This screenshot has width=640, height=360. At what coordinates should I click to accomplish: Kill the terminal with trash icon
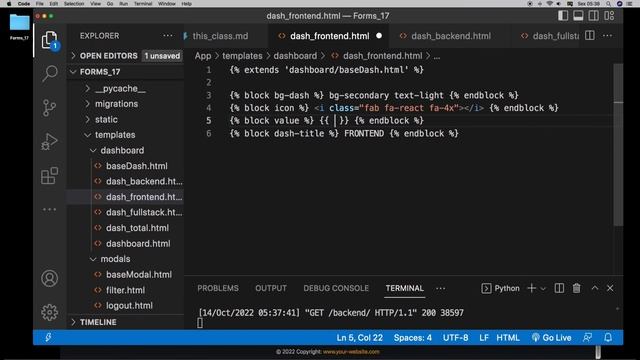pos(576,288)
